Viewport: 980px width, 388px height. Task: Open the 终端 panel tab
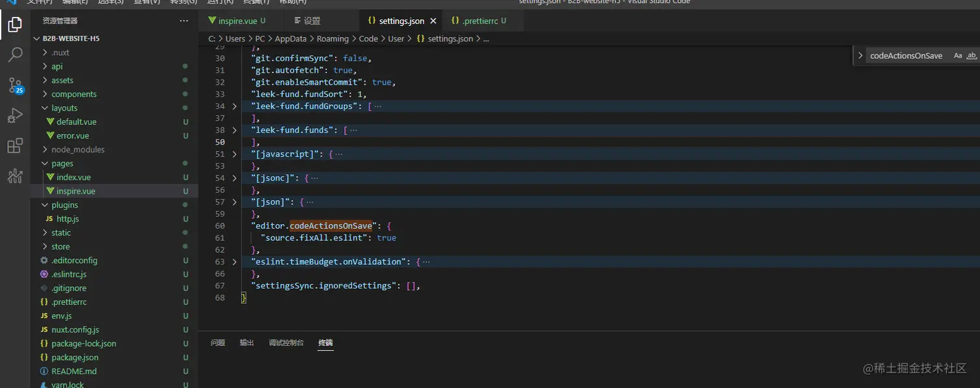[325, 343]
